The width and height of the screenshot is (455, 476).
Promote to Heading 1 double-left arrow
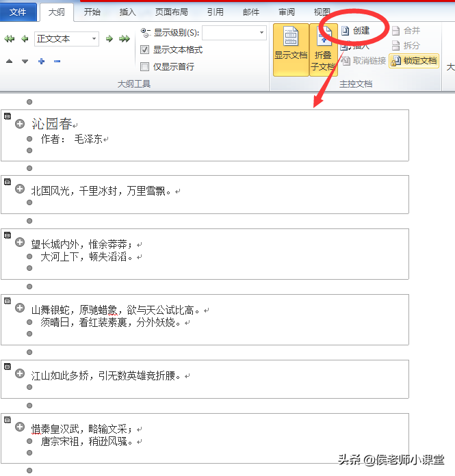point(10,39)
